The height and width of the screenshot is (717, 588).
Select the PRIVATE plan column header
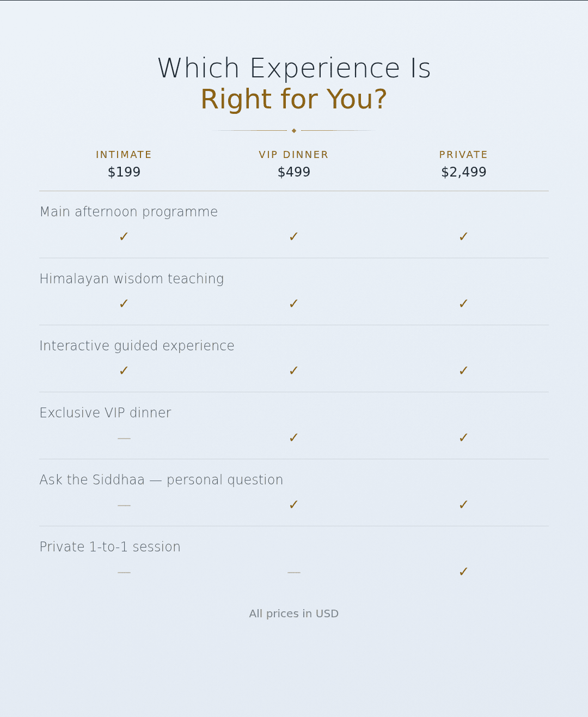[x=463, y=155]
